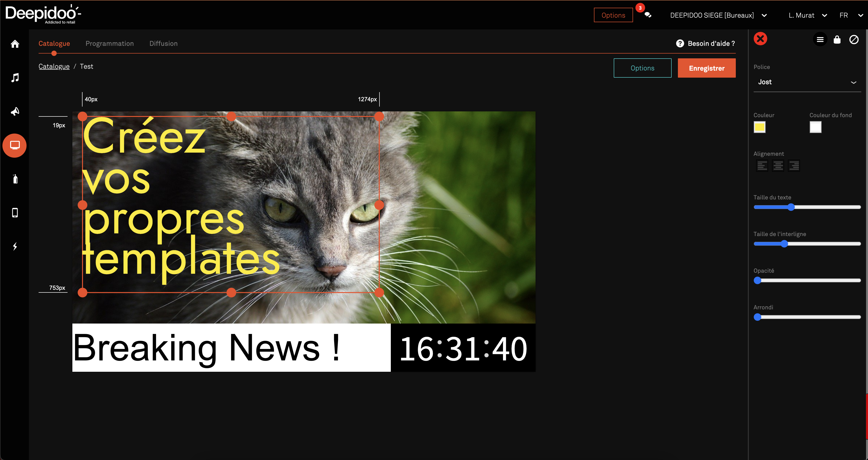
Task: Switch to the Programmation tab
Action: (110, 43)
